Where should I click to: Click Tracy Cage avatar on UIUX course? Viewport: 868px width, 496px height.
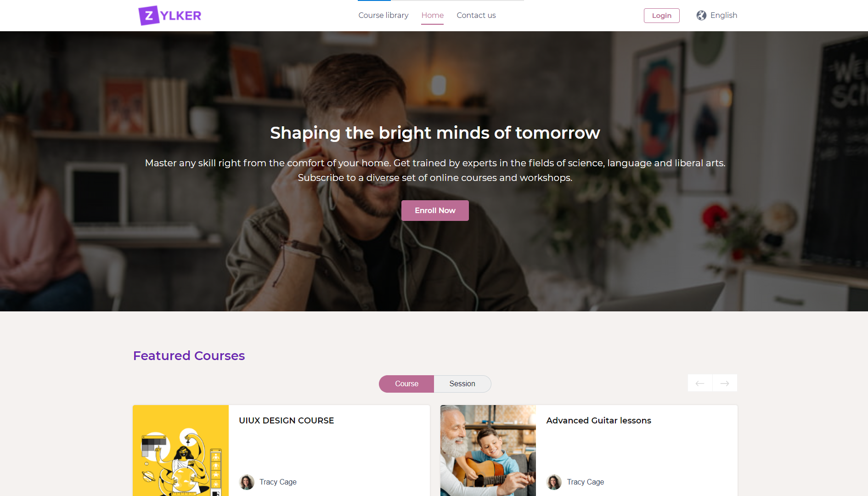pyautogui.click(x=247, y=482)
